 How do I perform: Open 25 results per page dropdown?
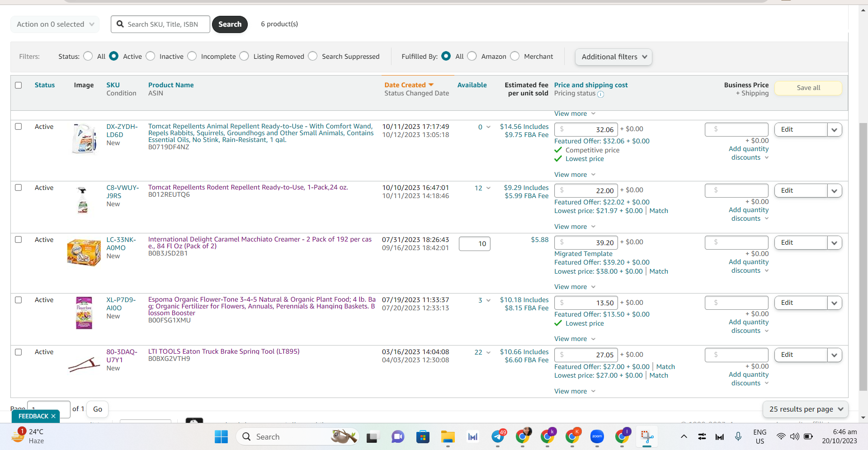806,409
